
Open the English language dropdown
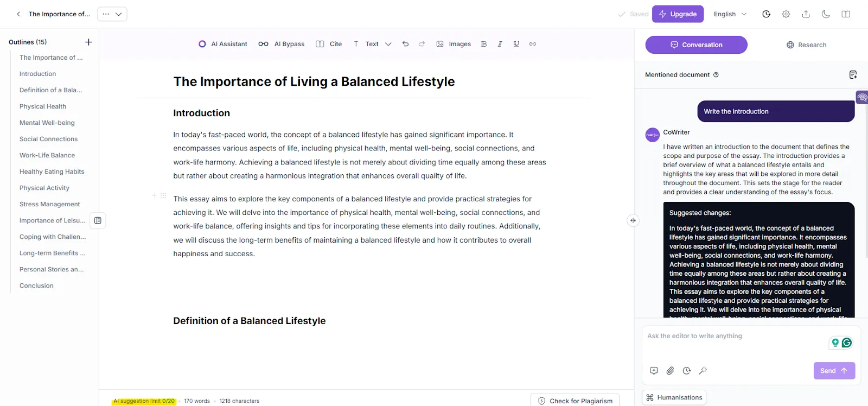[x=730, y=14]
